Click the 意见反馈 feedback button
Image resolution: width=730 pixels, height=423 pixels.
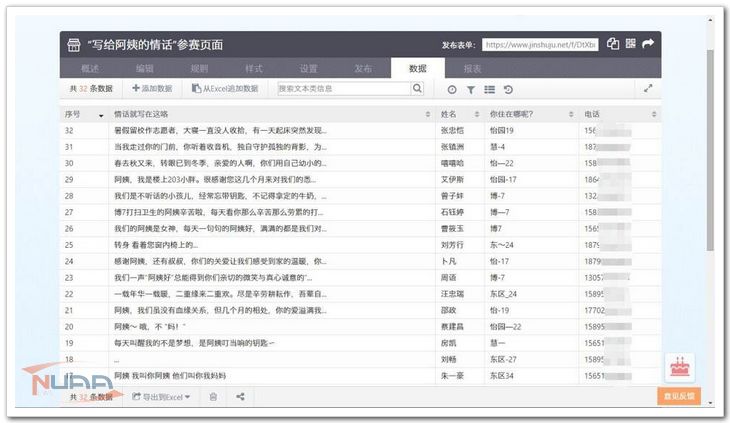click(x=680, y=396)
